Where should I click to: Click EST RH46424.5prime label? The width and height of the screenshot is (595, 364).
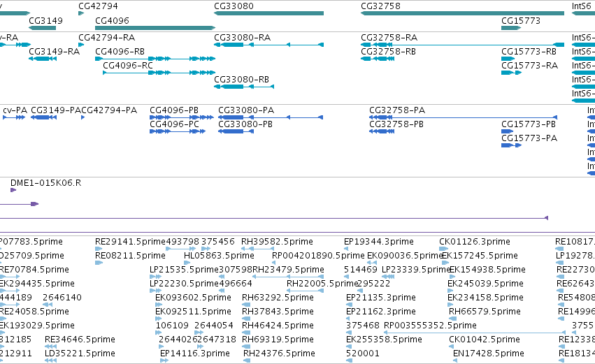tap(278, 326)
